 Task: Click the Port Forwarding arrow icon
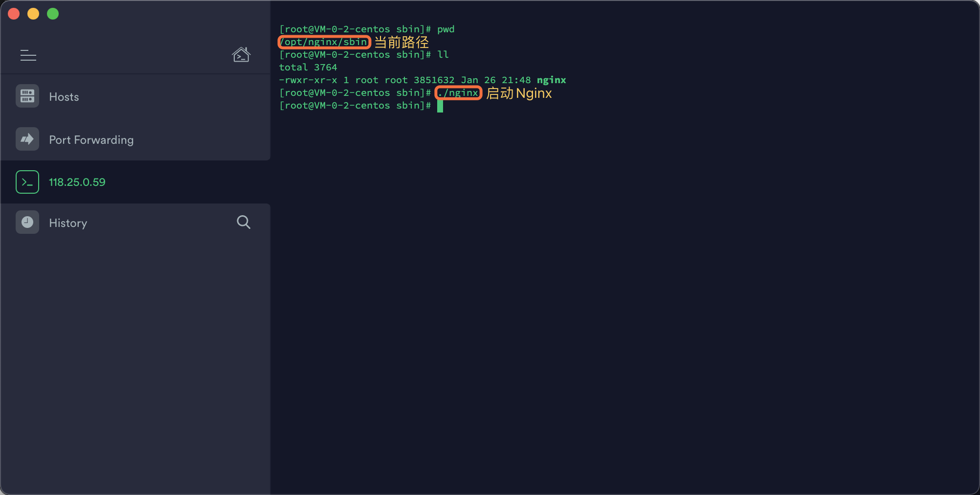tap(27, 139)
